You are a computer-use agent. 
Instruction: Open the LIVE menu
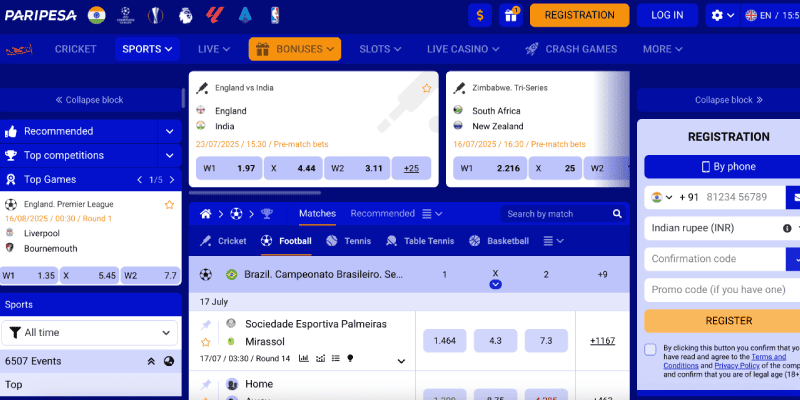pyautogui.click(x=214, y=49)
